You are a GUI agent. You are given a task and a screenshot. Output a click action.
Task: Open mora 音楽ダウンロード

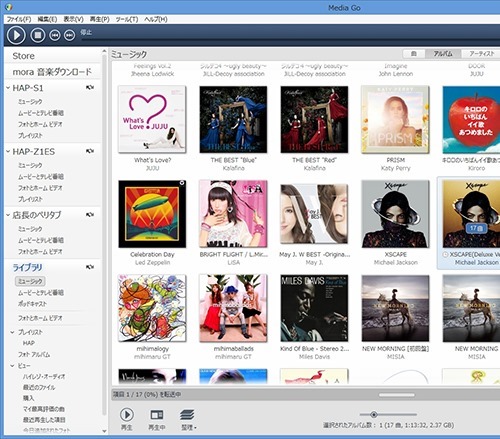[x=52, y=72]
